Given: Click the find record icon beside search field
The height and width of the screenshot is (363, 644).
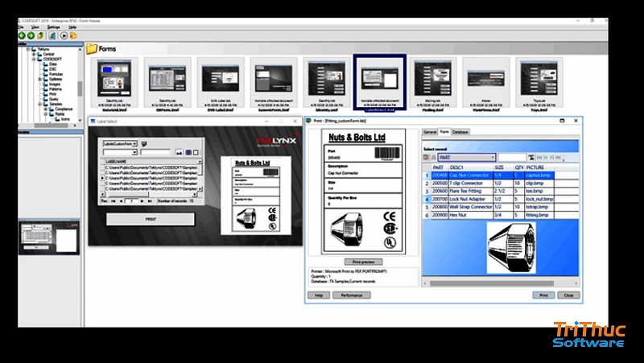Looking at the screenshot, I should pos(531,158).
